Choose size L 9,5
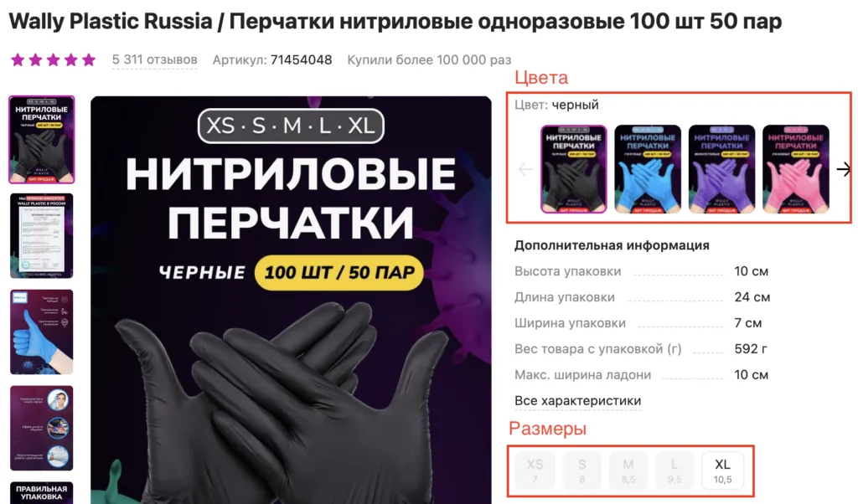Screen dimensions: 858x504 (x=675, y=471)
